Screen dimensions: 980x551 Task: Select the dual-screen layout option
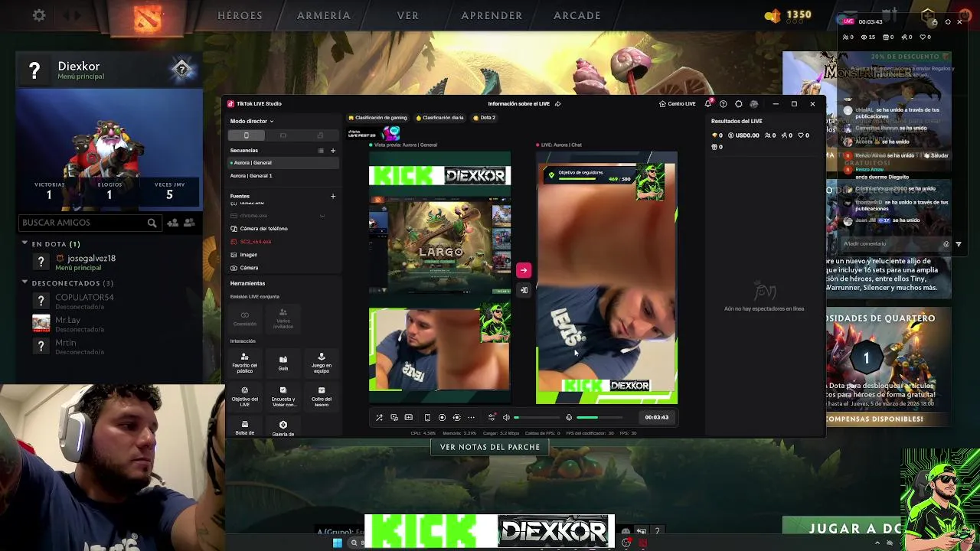point(320,135)
